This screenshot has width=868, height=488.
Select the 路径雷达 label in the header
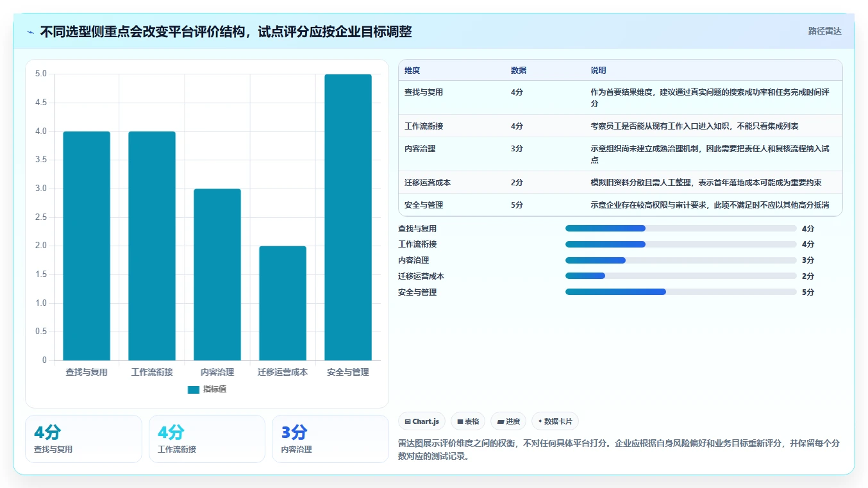[824, 31]
